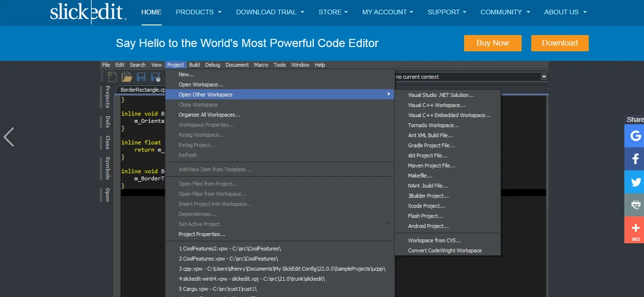Click the editor screenshot slide image
644x297 pixels.
(324, 179)
